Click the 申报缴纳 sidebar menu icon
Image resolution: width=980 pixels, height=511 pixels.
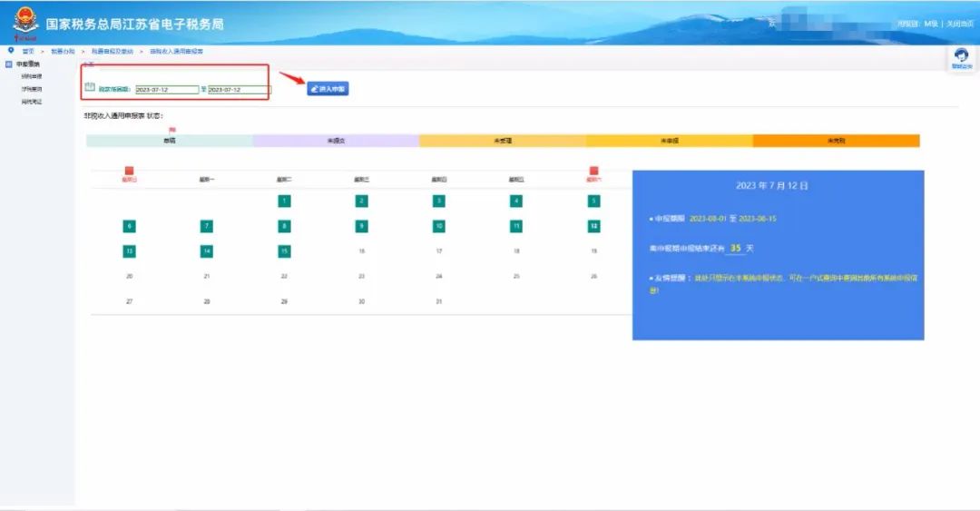[9, 64]
